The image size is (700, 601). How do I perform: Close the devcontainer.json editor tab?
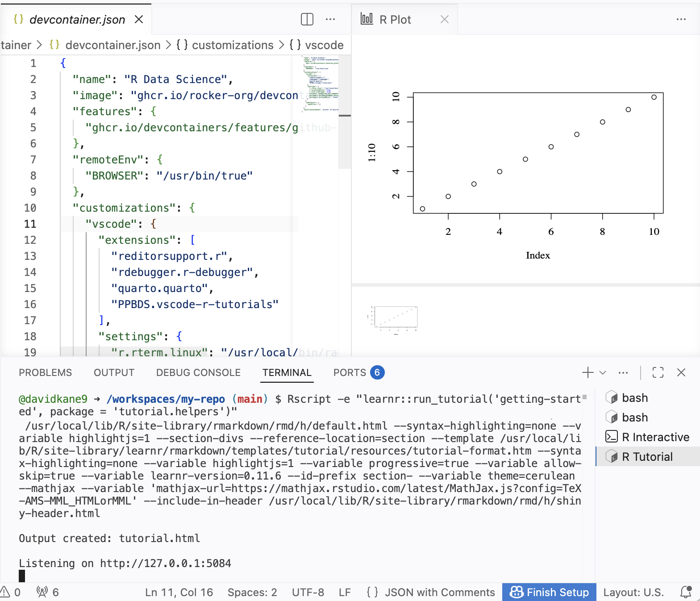pyautogui.click(x=139, y=19)
